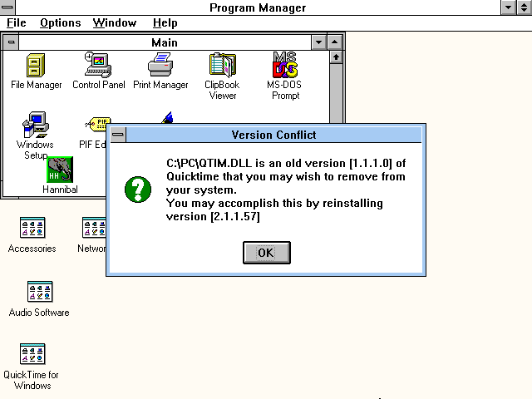Minimize the Program Manager window
532x399 pixels.
(508, 7)
